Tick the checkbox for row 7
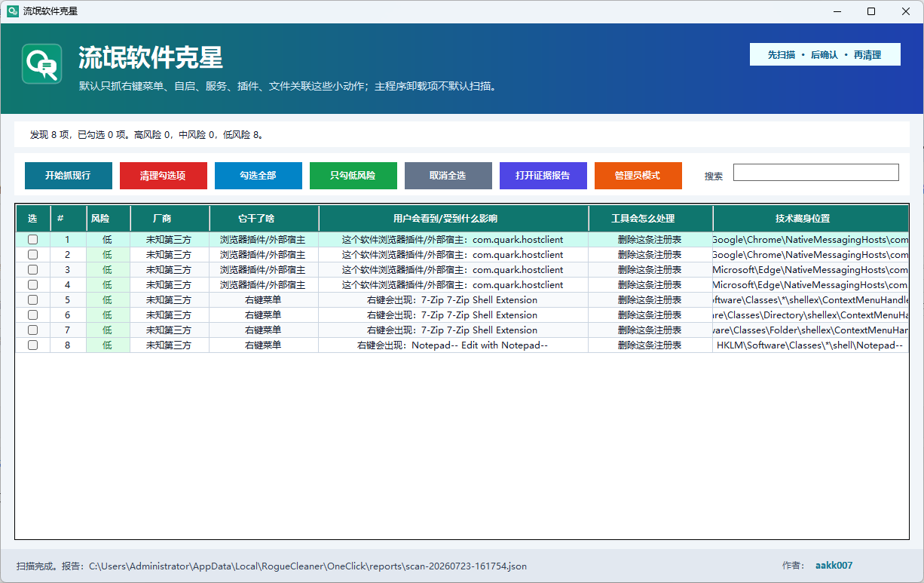Image resolution: width=924 pixels, height=583 pixels. coord(32,330)
